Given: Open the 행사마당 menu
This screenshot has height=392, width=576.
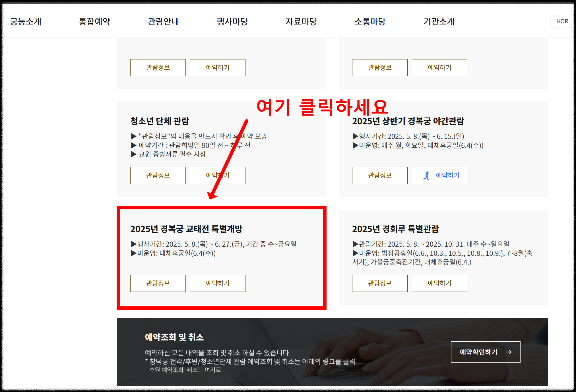Looking at the screenshot, I should click(232, 21).
